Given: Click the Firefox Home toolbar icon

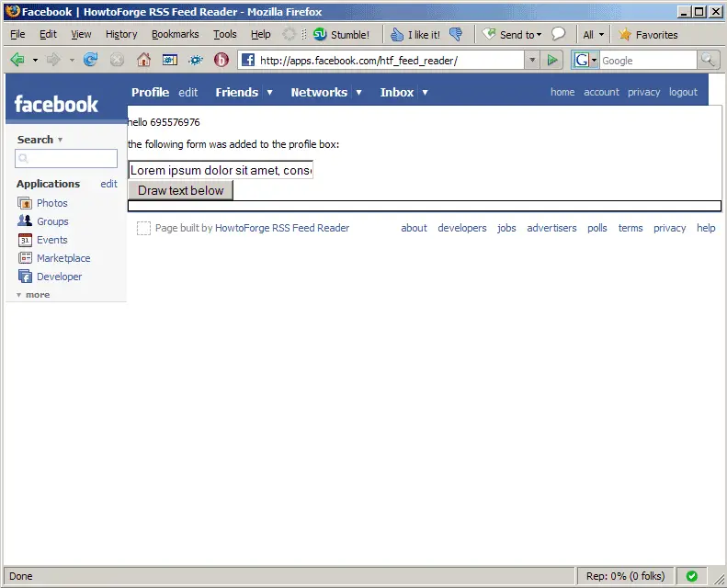Looking at the screenshot, I should coord(143,60).
